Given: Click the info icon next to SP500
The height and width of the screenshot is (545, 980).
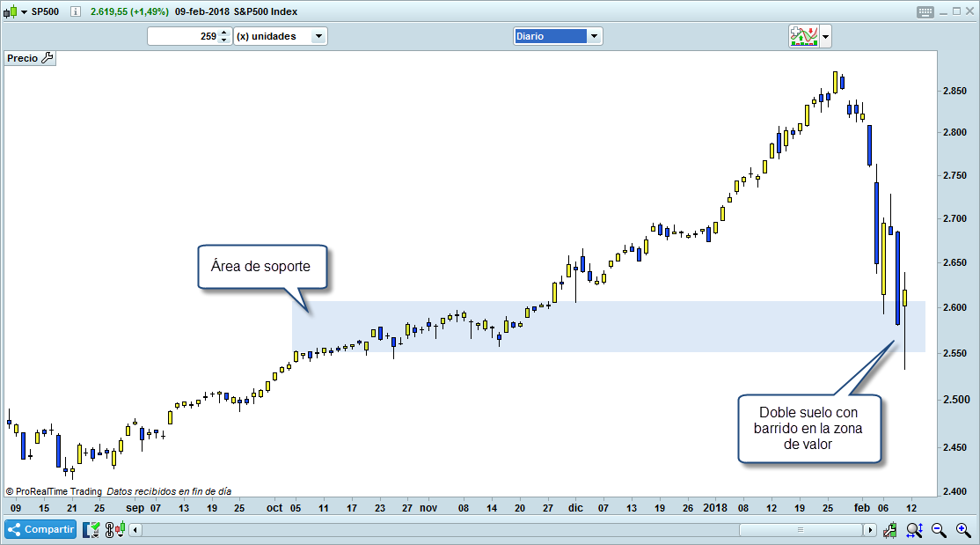Looking at the screenshot, I should coord(75,11).
